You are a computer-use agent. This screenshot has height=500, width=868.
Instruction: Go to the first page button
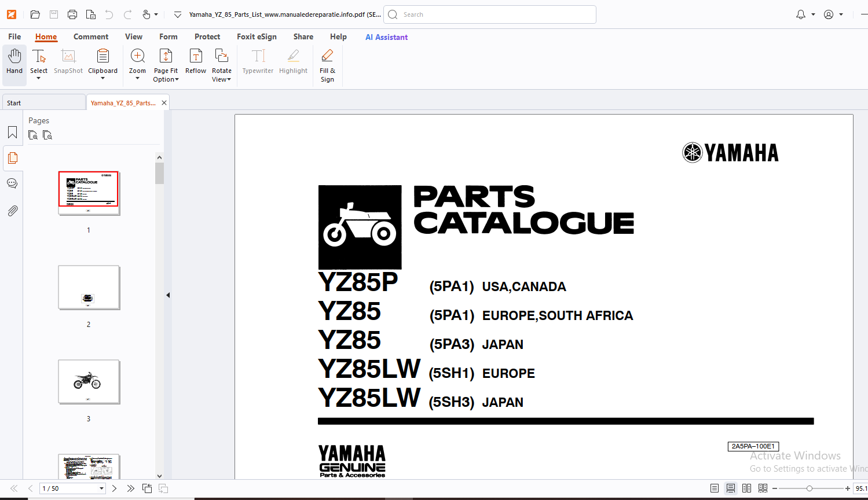14,488
